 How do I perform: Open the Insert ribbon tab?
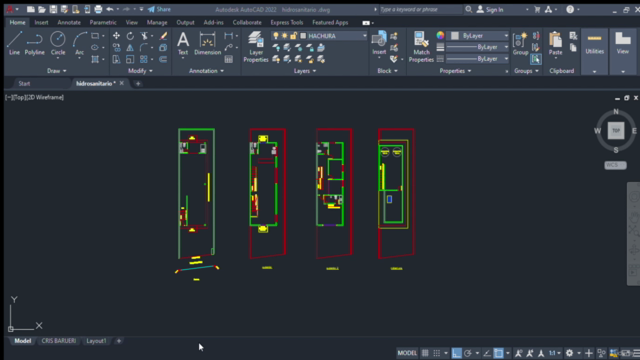41,22
